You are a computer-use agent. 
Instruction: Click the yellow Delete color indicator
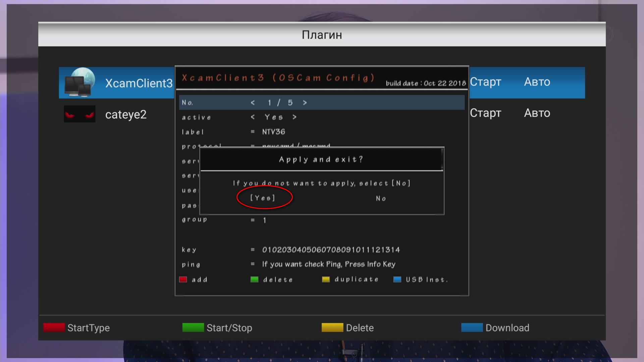tap(332, 327)
